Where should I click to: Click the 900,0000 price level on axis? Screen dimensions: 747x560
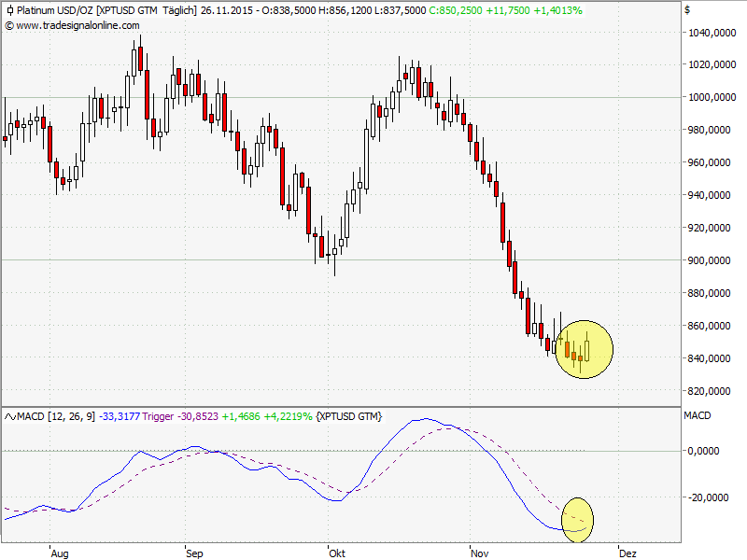click(x=710, y=260)
